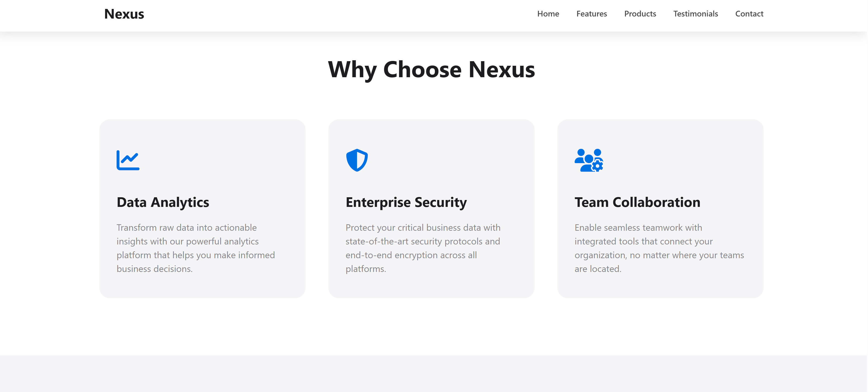
Task: Click the Data Analytics description text
Action: pyautogui.click(x=195, y=248)
